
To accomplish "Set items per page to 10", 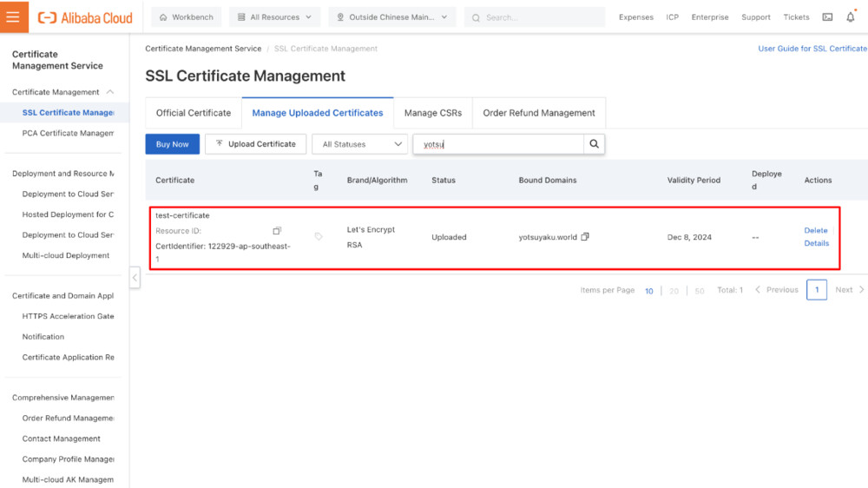I will (648, 291).
